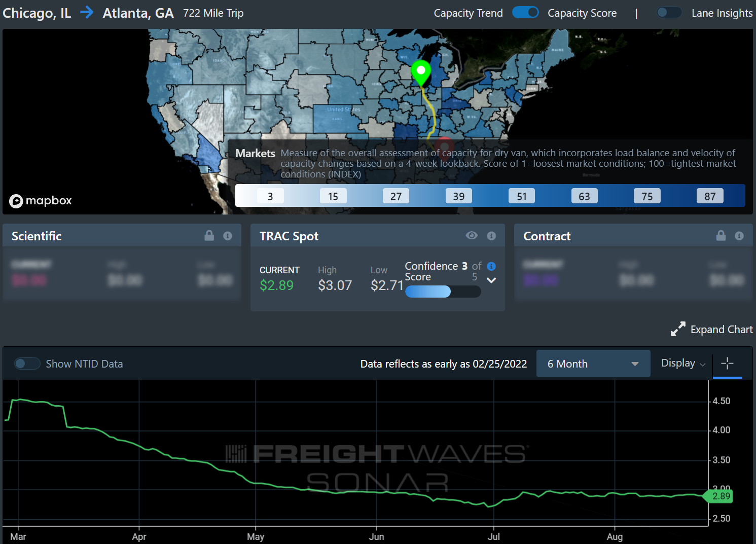Click the current rate $2.89 value
Viewport: 756px width, 544px height.
coord(276,285)
